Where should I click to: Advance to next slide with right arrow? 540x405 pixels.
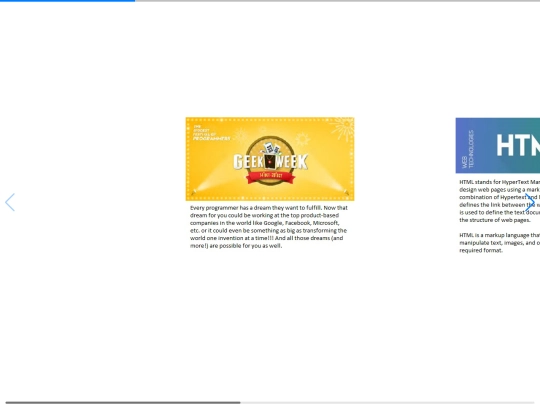point(530,202)
